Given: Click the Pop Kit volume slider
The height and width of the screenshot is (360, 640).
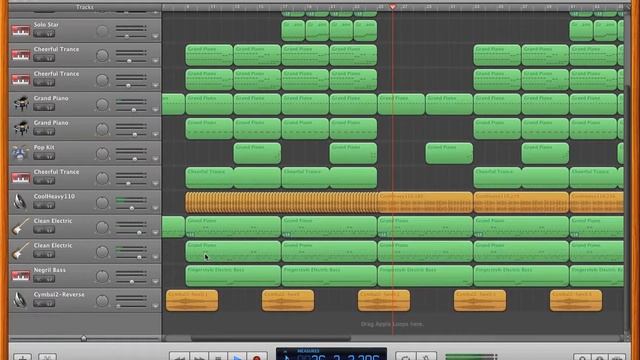Looking at the screenshot, I should click(x=131, y=159).
